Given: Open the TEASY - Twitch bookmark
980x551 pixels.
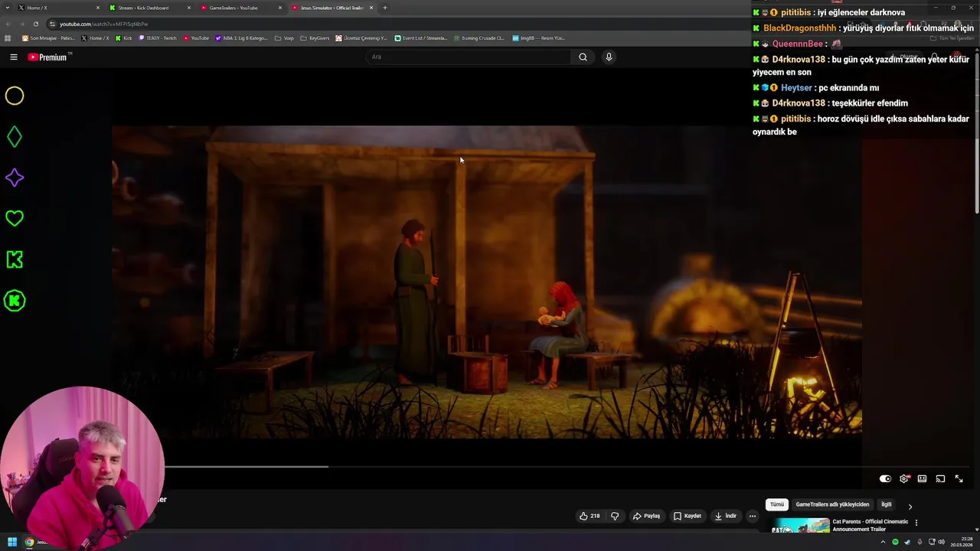Looking at the screenshot, I should 158,37.
